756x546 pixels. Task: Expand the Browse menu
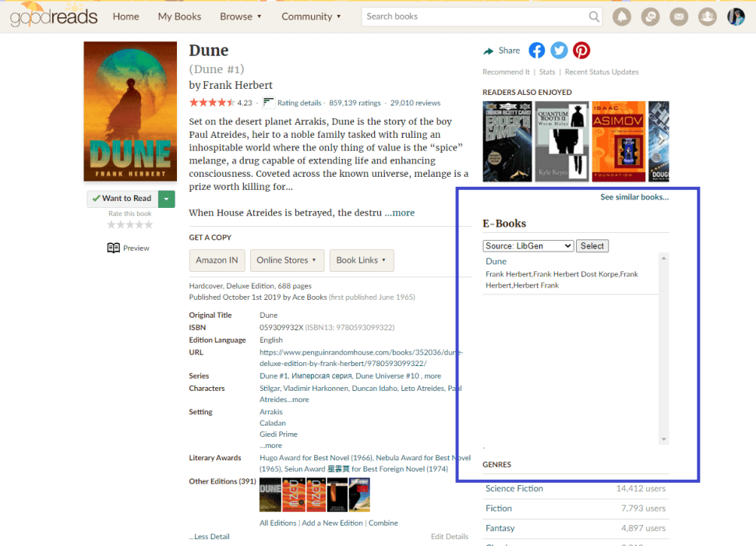(241, 16)
